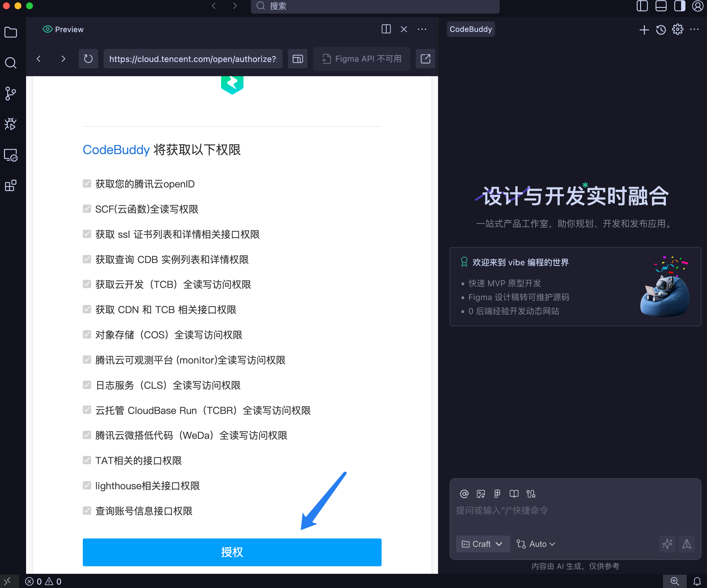Check the 获取您的腾讯云openID permission
Viewport: 707px width, 588px height.
pos(87,184)
